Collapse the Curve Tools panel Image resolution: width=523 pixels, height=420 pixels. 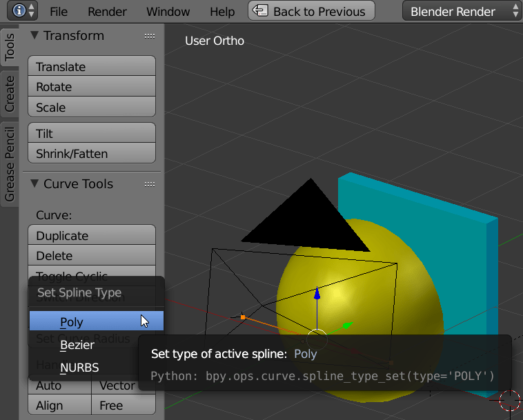pyautogui.click(x=34, y=183)
